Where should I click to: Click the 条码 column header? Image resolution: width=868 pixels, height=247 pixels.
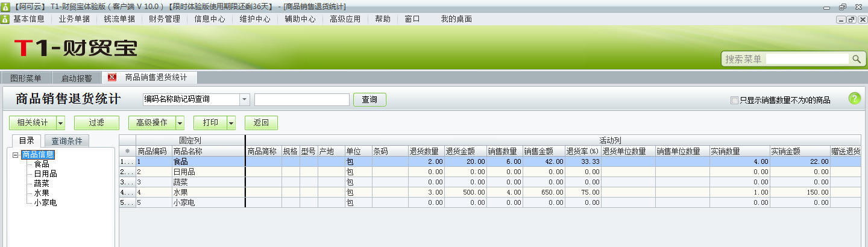click(x=390, y=151)
